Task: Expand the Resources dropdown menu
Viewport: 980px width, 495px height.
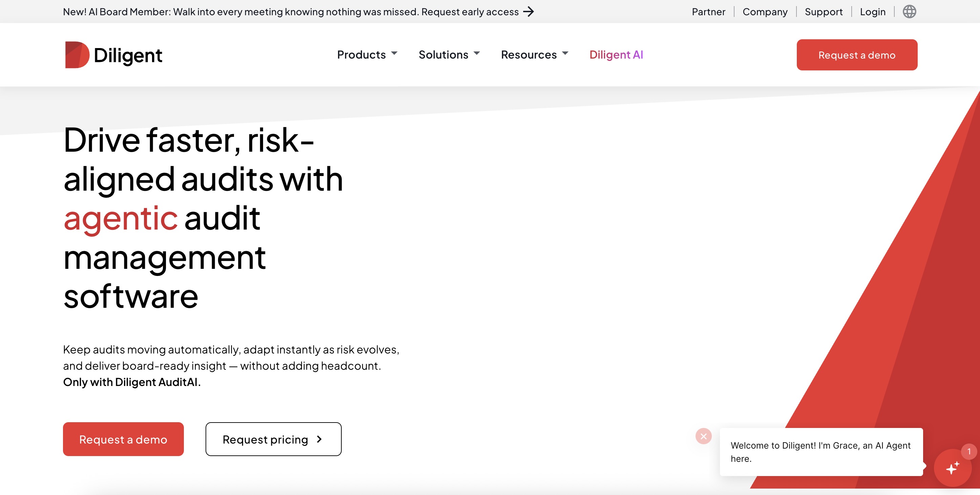Action: 534,55
